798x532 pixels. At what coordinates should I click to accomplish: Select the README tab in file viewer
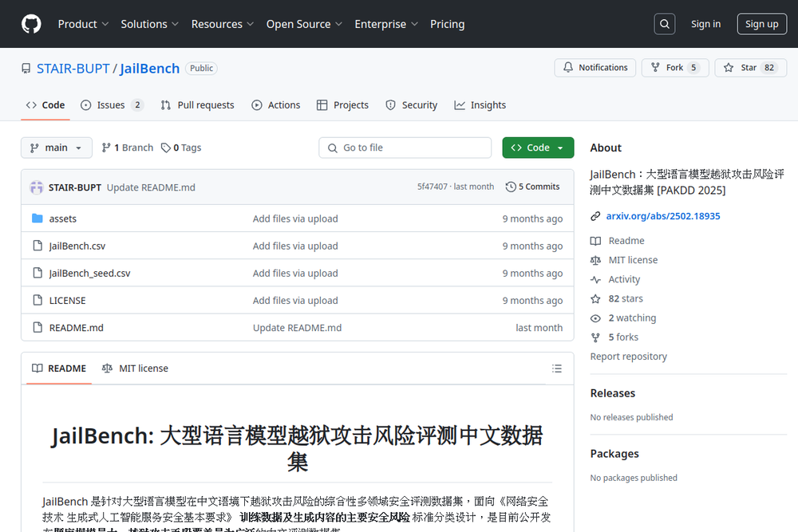click(59, 368)
